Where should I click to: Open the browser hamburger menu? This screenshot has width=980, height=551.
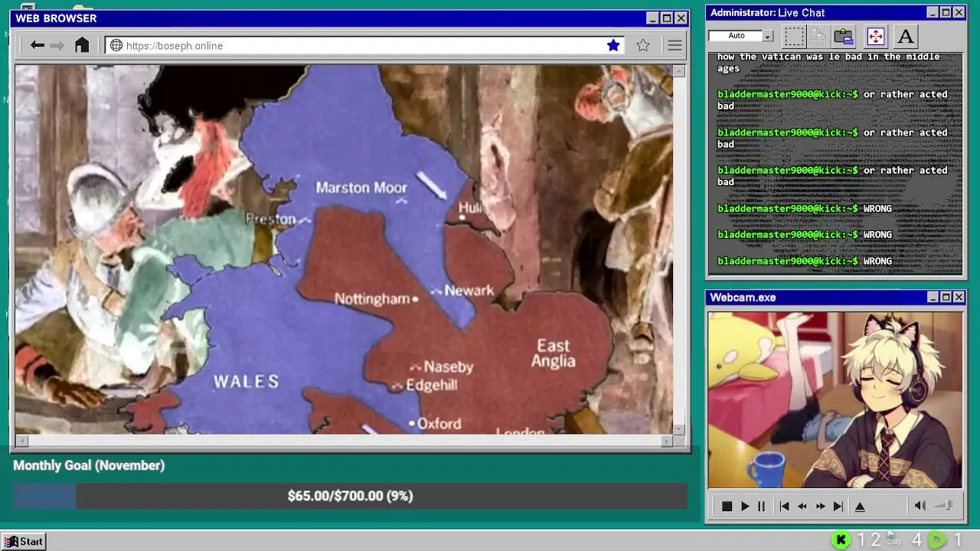pos(675,45)
